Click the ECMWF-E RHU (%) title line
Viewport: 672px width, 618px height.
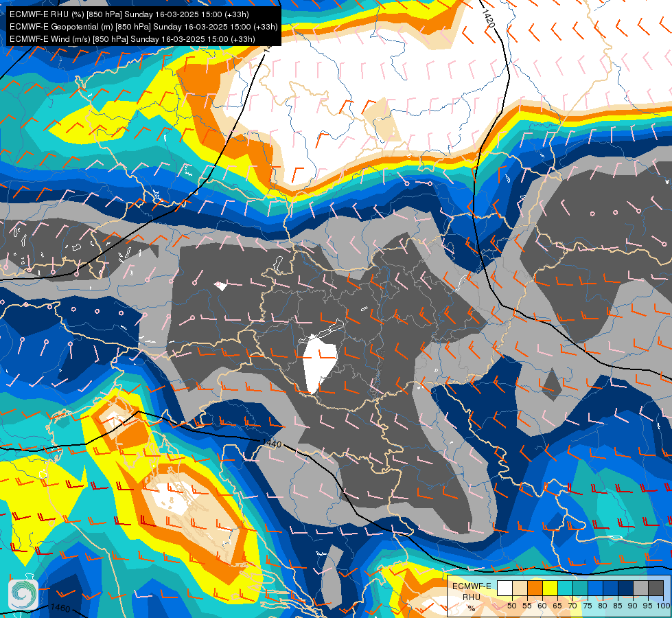tap(129, 14)
